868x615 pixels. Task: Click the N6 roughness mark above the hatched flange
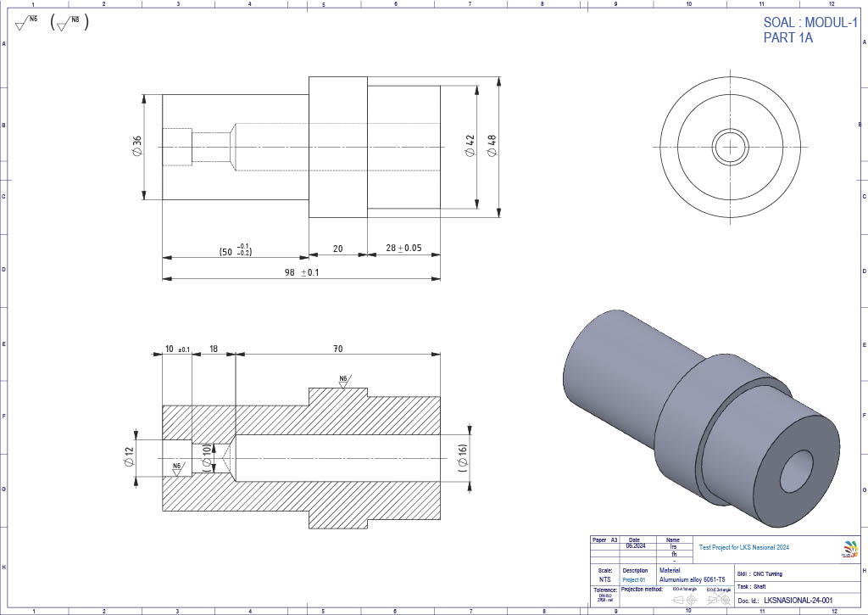click(344, 381)
